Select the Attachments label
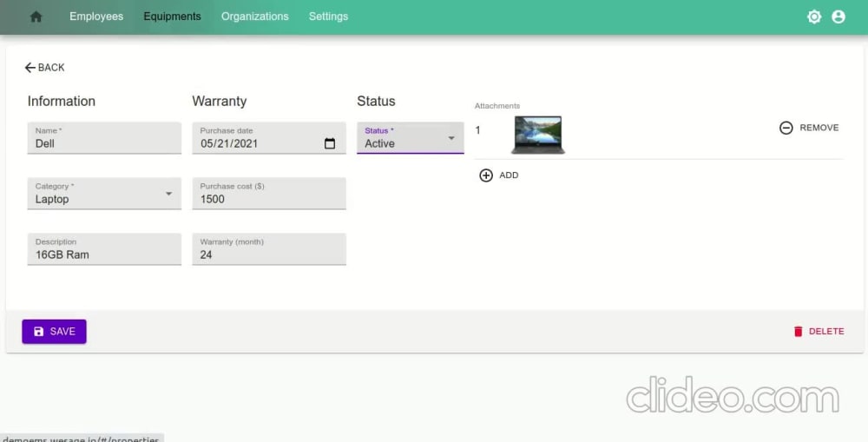 tap(497, 106)
